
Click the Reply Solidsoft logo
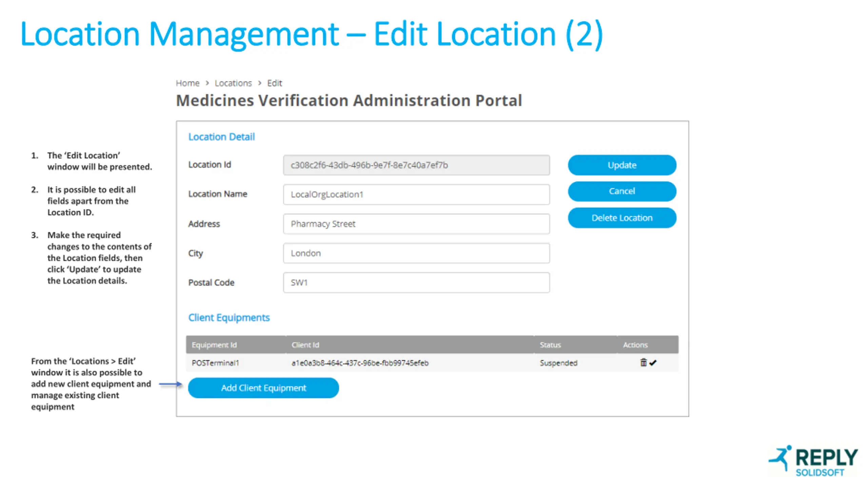(813, 461)
